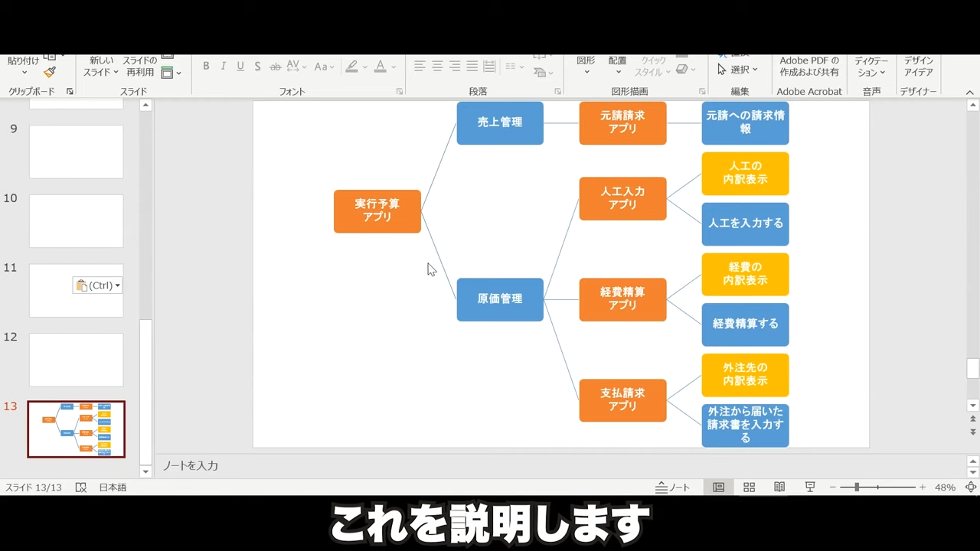The height and width of the screenshot is (551, 980).
Task: Click the zoom slider handle
Action: click(x=857, y=487)
